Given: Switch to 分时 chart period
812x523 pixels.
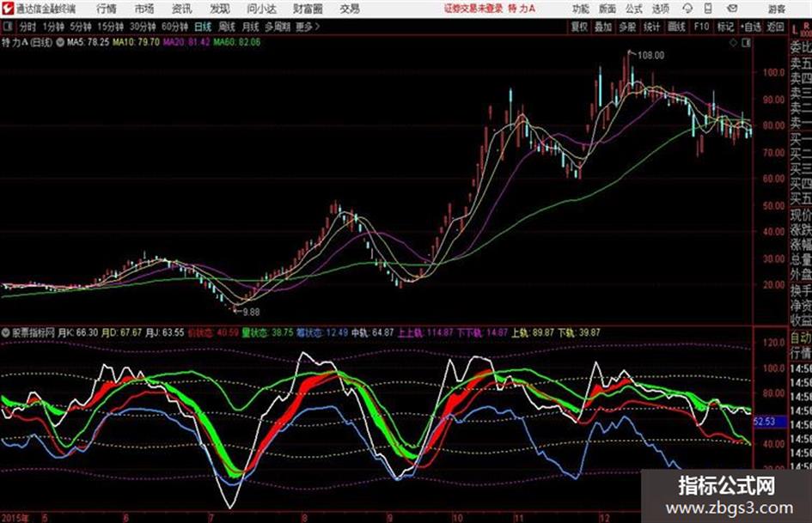Looking at the screenshot, I should (x=28, y=27).
